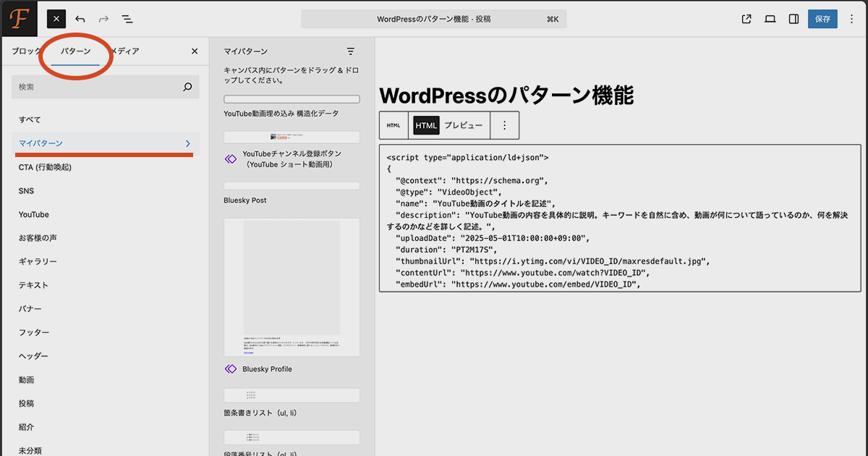Open the pattern filter options icon
This screenshot has width=868, height=456.
(x=351, y=51)
